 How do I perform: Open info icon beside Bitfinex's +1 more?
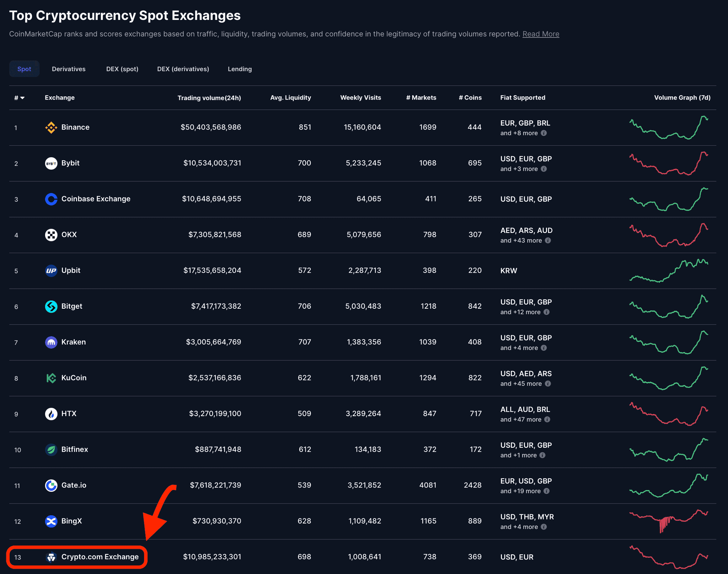pos(542,455)
